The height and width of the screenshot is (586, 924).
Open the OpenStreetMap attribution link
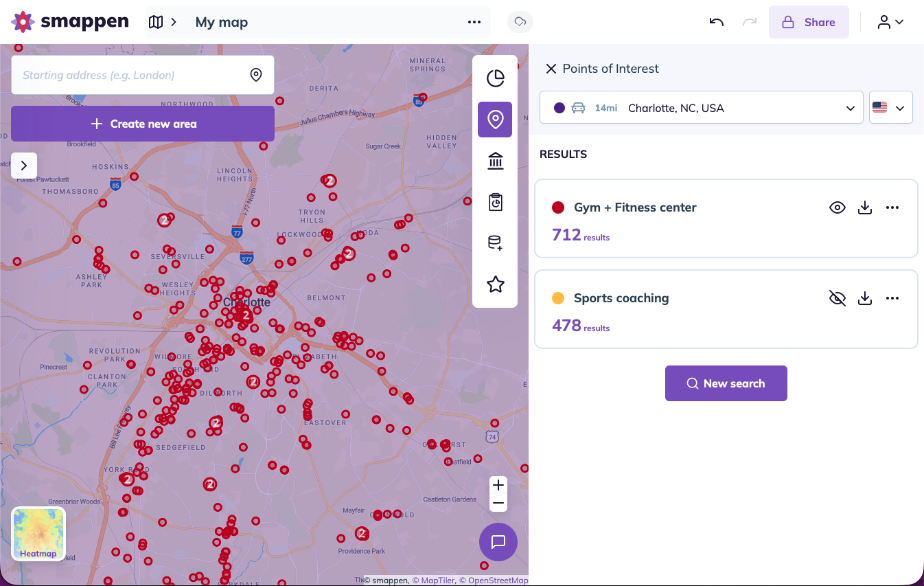coord(494,581)
